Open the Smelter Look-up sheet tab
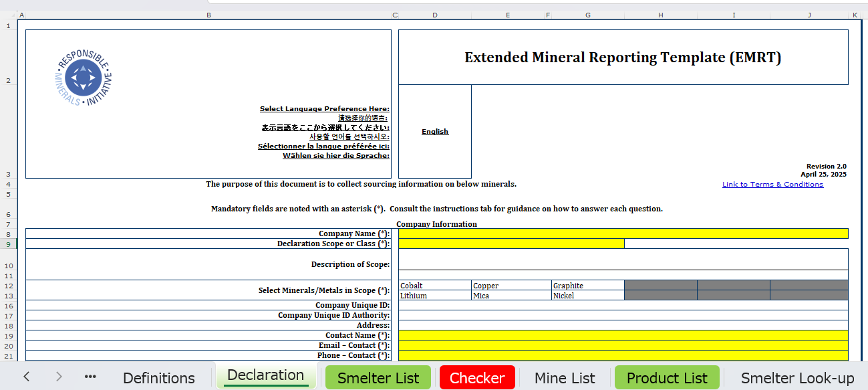868x390 pixels. [x=797, y=378]
